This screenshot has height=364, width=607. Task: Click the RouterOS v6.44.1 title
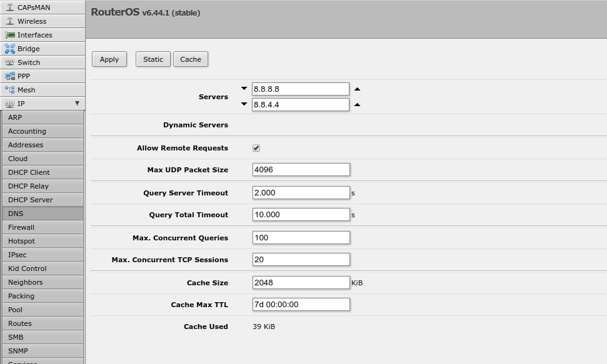146,12
